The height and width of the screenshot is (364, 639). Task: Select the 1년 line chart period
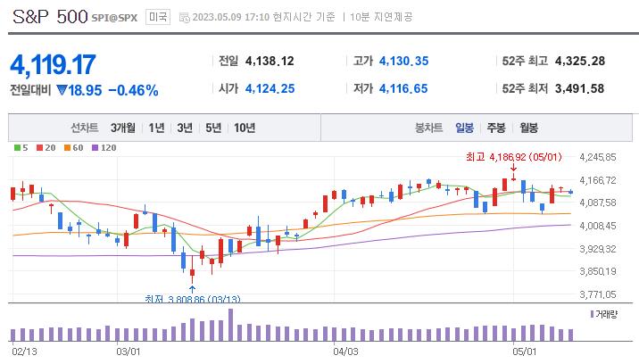156,128
